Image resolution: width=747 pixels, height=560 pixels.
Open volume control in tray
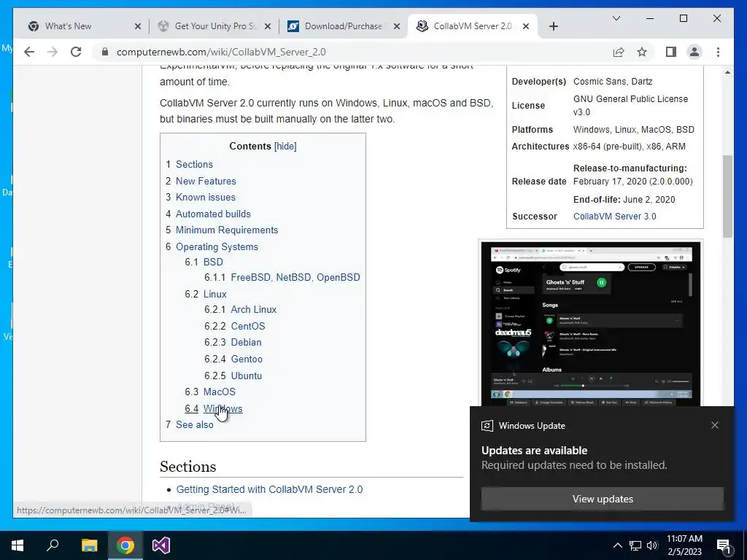coord(652,545)
